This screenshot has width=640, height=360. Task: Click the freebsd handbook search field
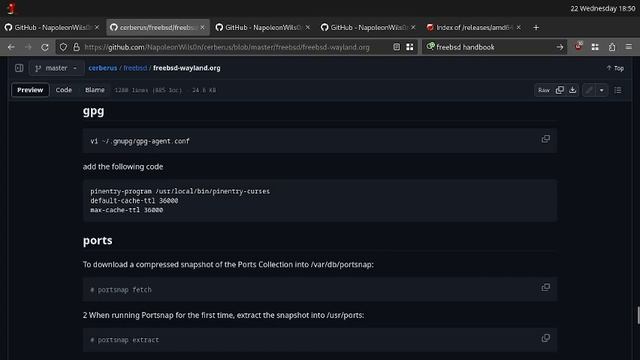coord(494,47)
